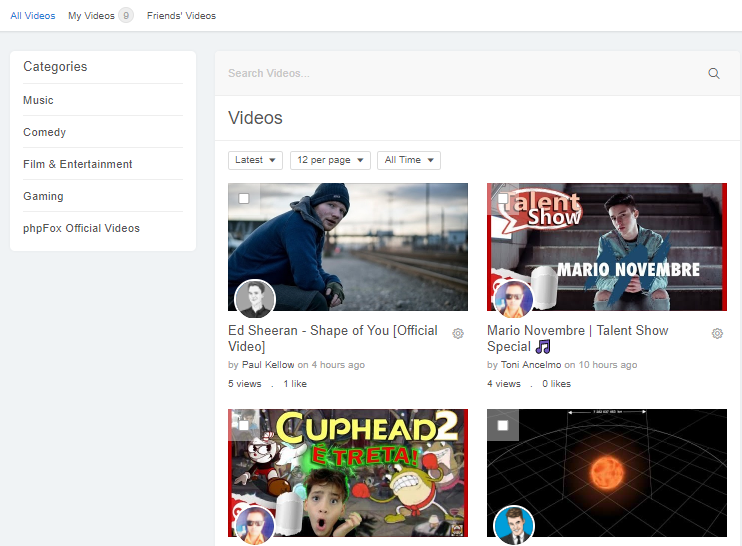Image resolution: width=742 pixels, height=546 pixels.
Task: Play the Cuphead 2 video thumbnail
Action: [348, 473]
